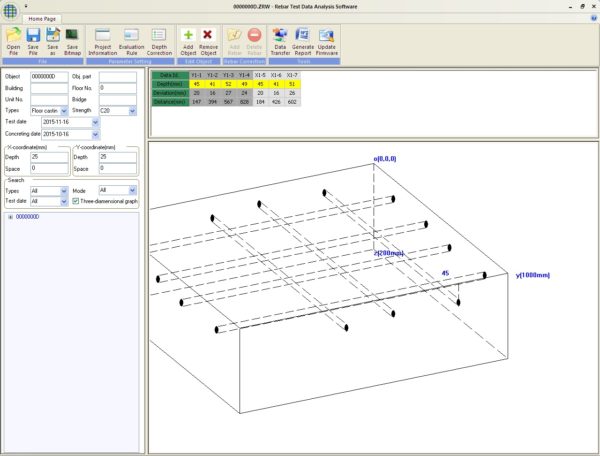Click the Unit No. input field
The image size is (600, 456).
49,100
